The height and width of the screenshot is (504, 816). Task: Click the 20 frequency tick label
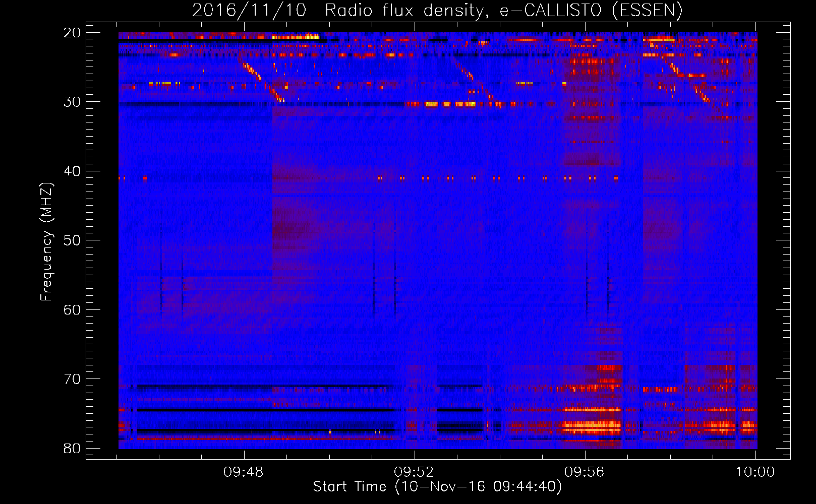pyautogui.click(x=73, y=33)
